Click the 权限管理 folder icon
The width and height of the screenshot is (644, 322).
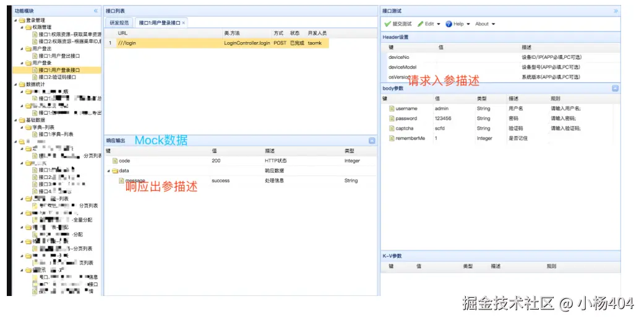(x=28, y=27)
